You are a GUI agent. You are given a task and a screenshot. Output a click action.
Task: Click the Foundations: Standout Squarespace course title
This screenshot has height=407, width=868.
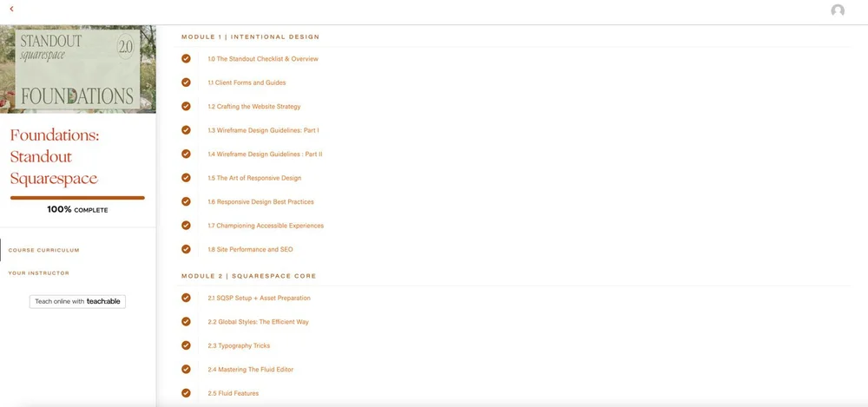(x=54, y=157)
